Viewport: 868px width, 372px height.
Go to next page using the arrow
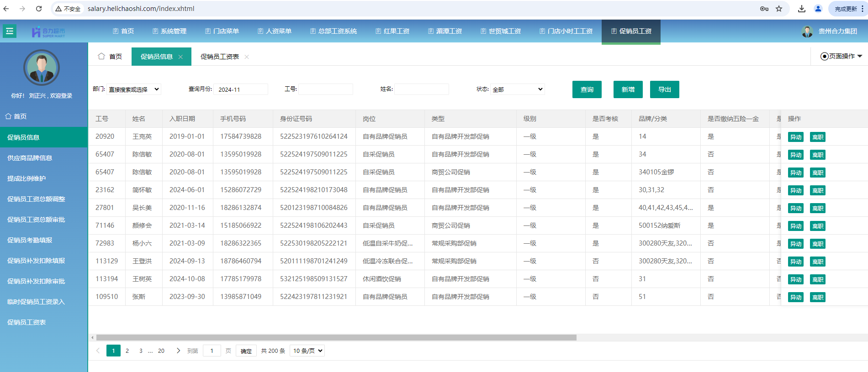[178, 351]
